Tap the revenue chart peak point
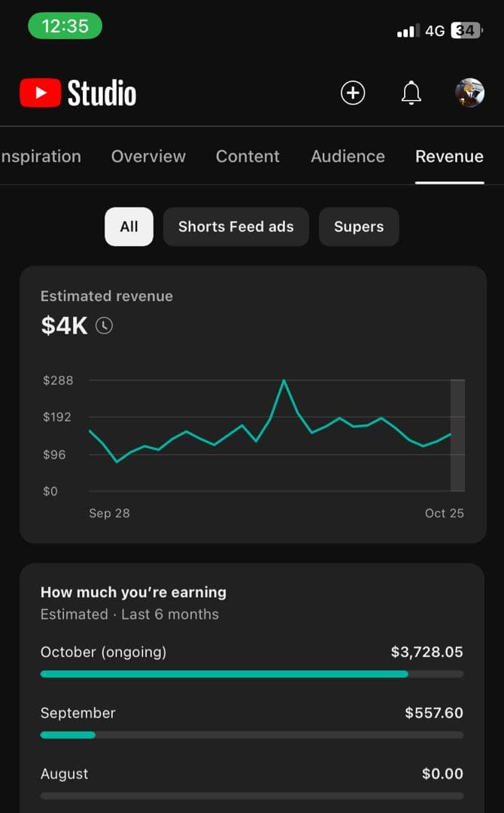This screenshot has height=813, width=504. coord(284,381)
